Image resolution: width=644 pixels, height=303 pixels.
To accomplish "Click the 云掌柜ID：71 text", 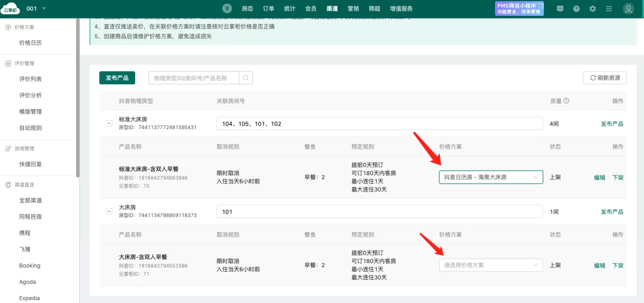I will tap(134, 274).
